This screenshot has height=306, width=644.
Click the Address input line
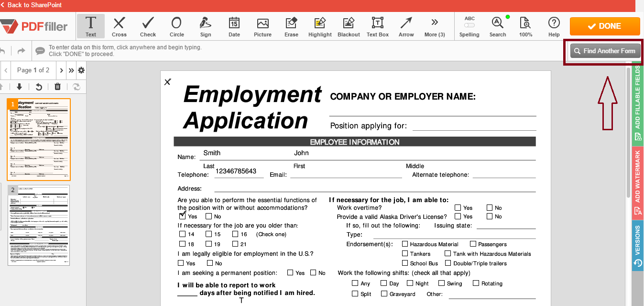(375, 188)
